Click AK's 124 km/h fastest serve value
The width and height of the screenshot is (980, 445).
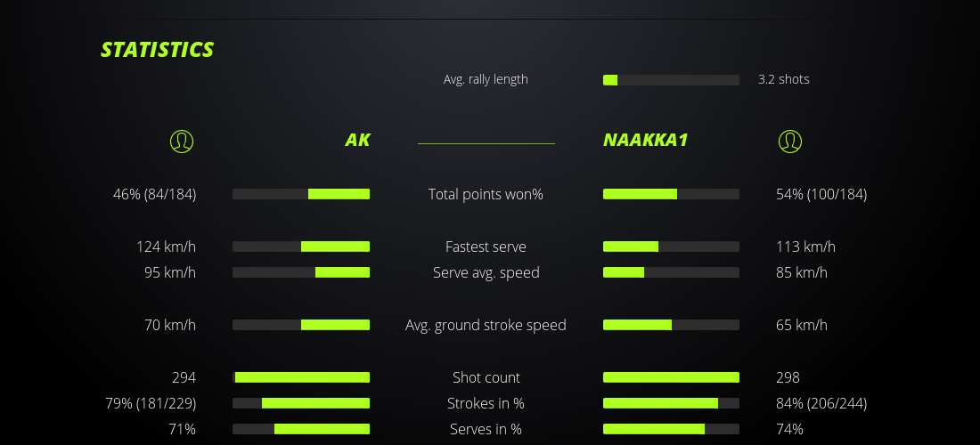(166, 247)
